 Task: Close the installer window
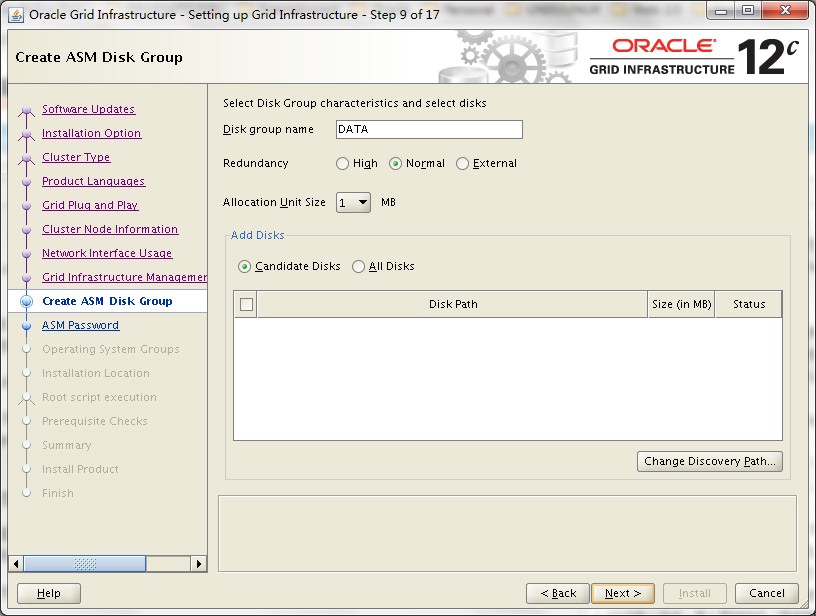click(x=785, y=11)
